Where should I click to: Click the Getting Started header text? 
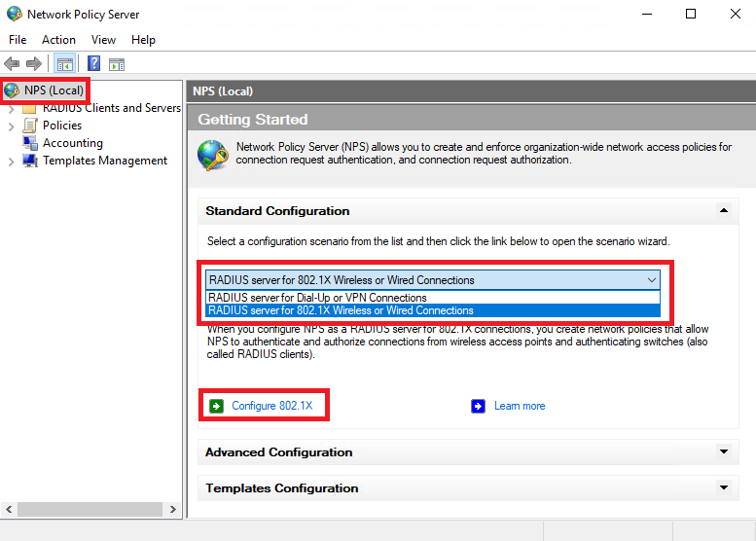(x=253, y=119)
